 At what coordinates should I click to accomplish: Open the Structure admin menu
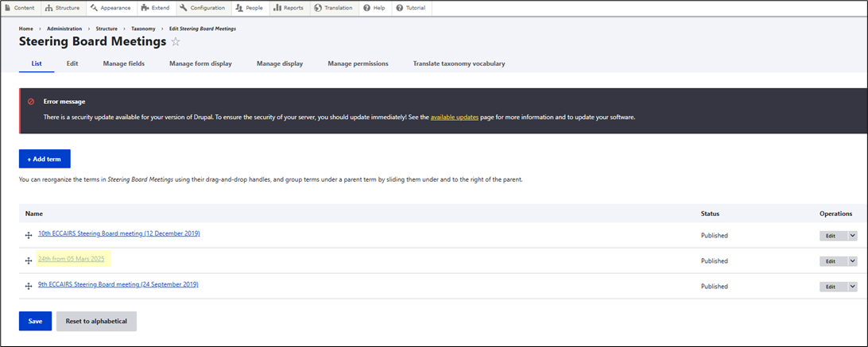coord(62,8)
